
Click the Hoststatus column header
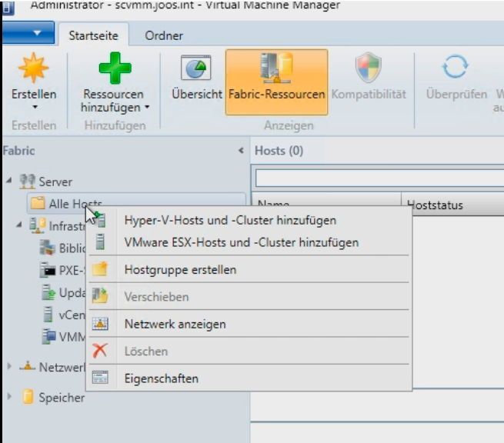452,205
